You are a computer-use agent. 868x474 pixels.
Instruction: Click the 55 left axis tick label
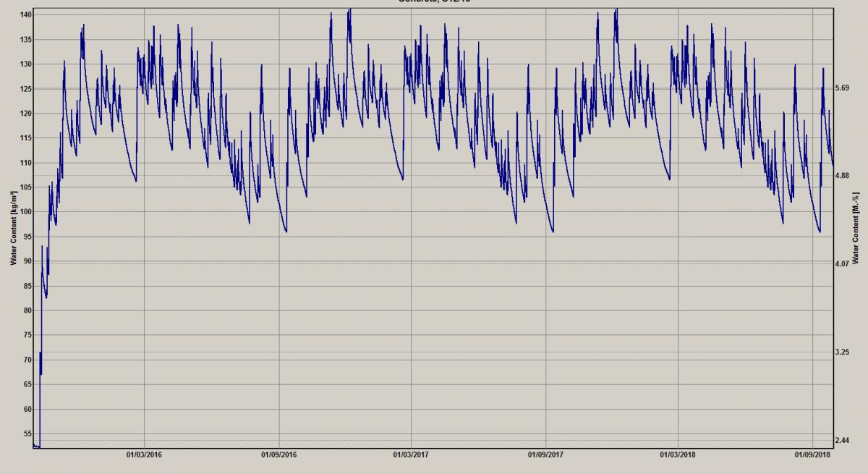point(27,433)
